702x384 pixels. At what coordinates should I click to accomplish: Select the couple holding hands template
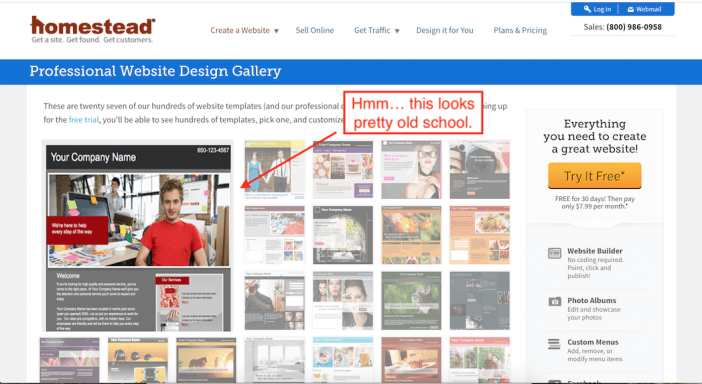pyautogui.click(x=274, y=169)
